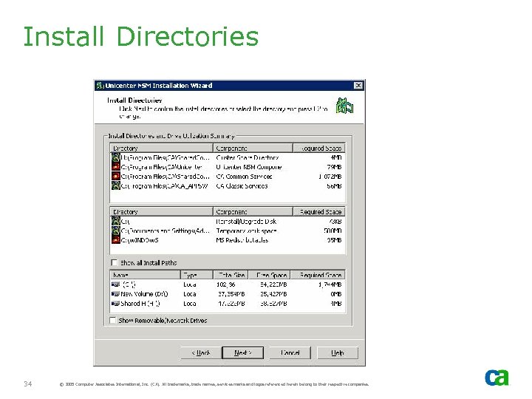Open Help for the wizard

click(338, 352)
